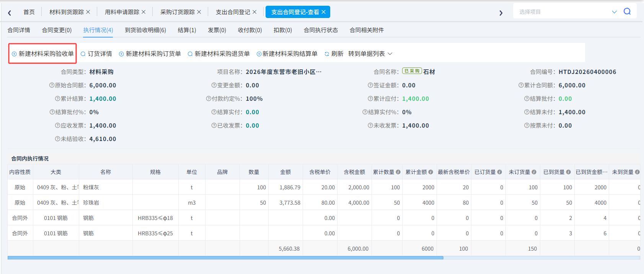This screenshot has height=274, width=644.
Task: Close the 用料申请跟踪 tab
Action: [143, 12]
